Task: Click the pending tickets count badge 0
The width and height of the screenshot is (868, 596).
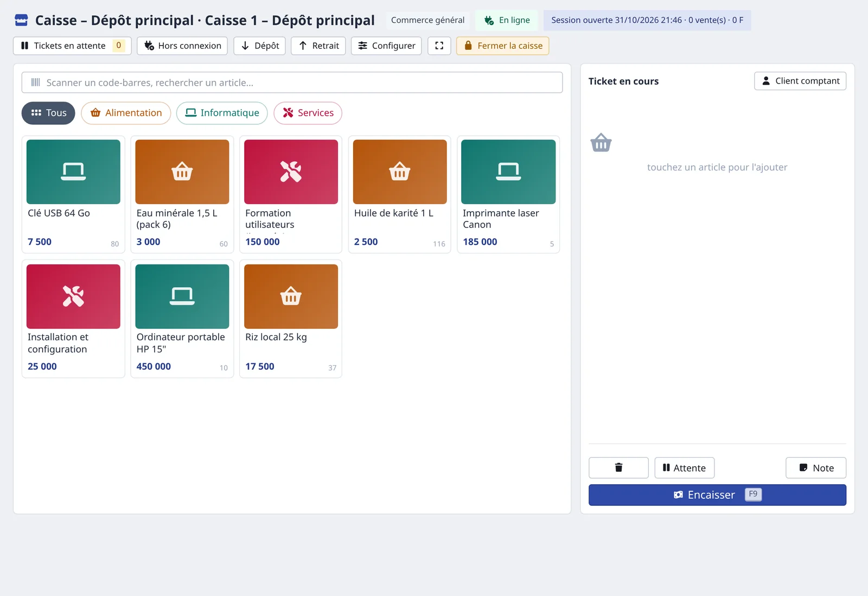Action: point(119,46)
